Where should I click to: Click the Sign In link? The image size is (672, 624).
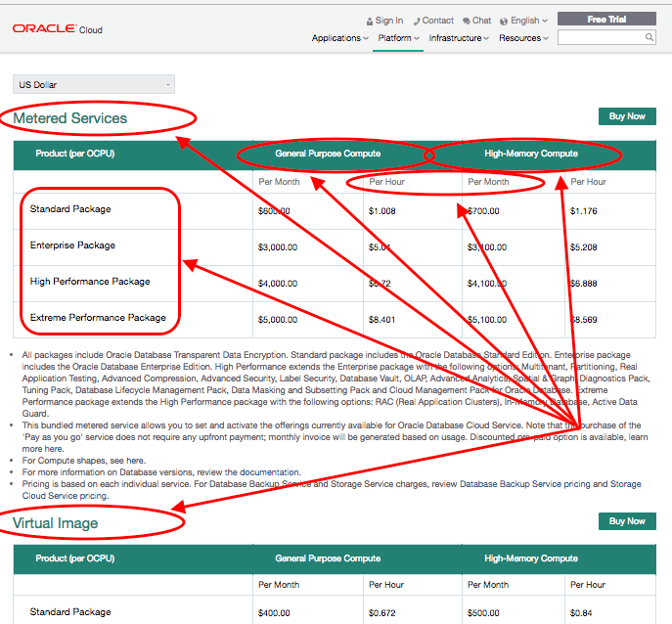click(384, 21)
